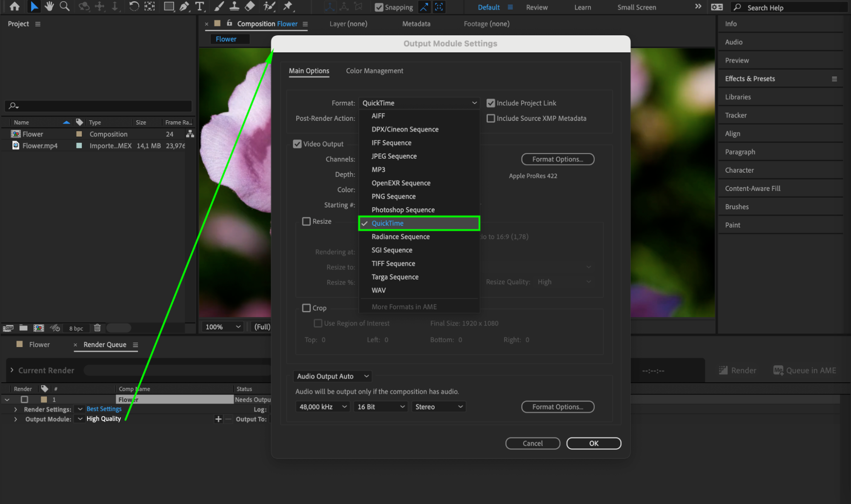
Task: Click the trash icon in Project panel
Action: click(x=97, y=328)
